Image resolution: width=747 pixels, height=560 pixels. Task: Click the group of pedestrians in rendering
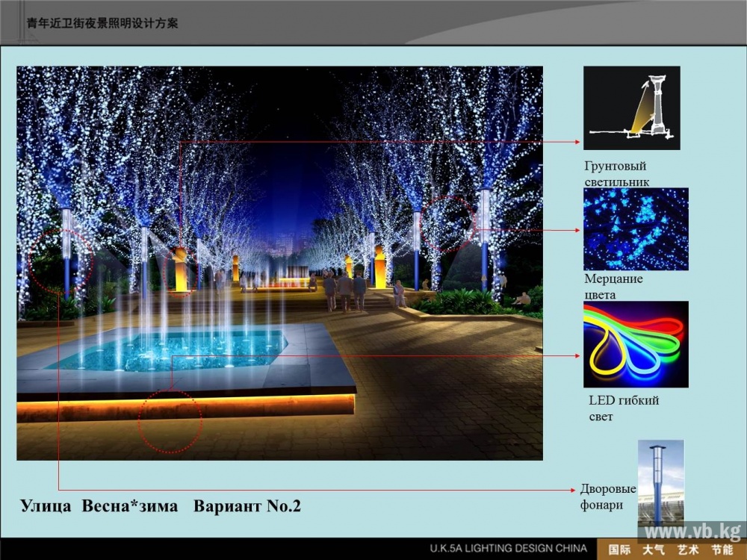(x=344, y=291)
